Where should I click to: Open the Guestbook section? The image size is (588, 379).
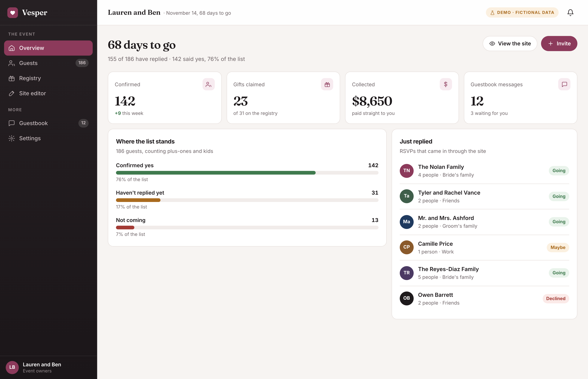[x=48, y=123]
